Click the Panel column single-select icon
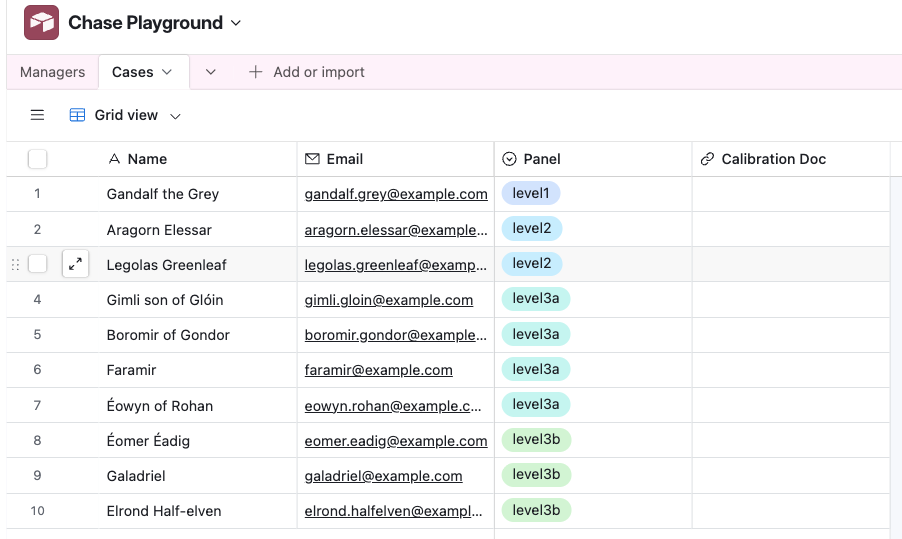Viewport: 902px width, 539px height. [x=509, y=159]
